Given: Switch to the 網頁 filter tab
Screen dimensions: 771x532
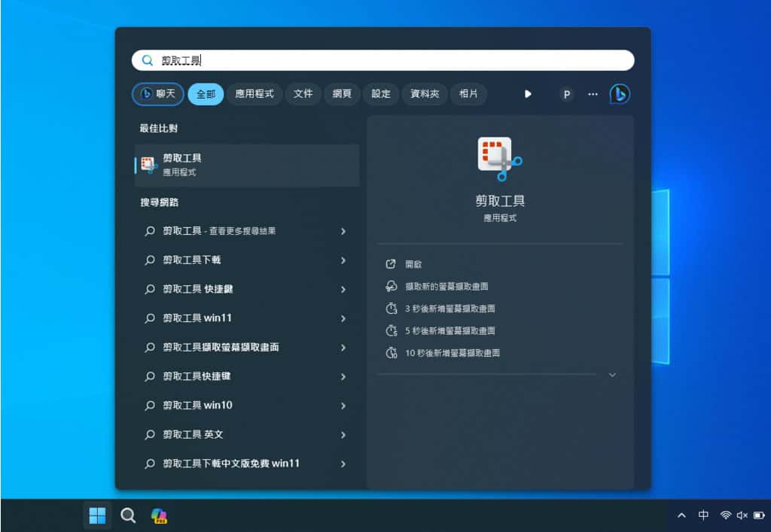Looking at the screenshot, I should coord(342,94).
